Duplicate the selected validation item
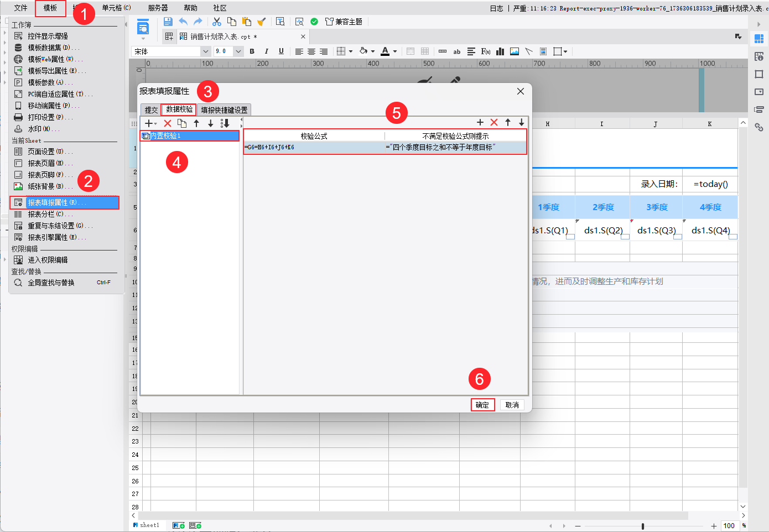769x532 pixels. pyautogui.click(x=182, y=123)
